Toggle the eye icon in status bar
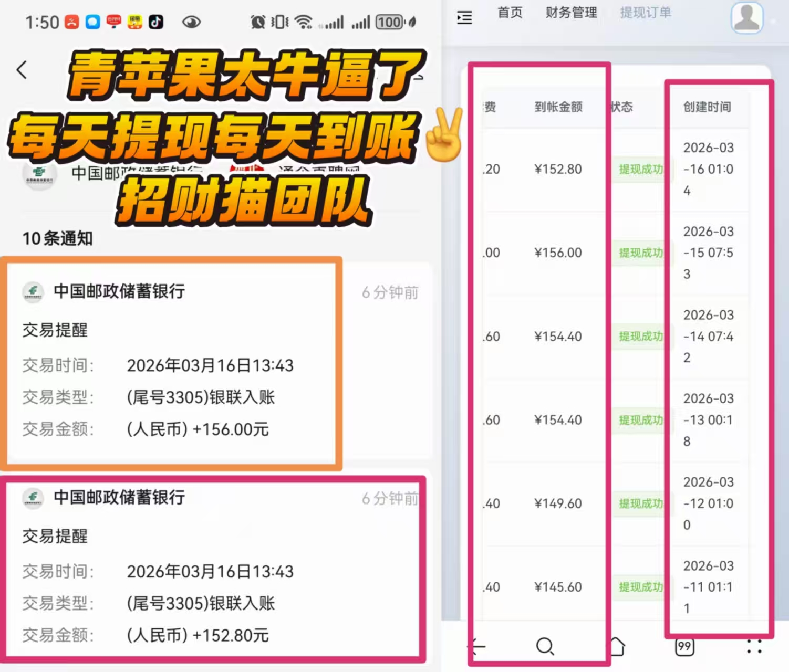The image size is (789, 672). pyautogui.click(x=192, y=22)
